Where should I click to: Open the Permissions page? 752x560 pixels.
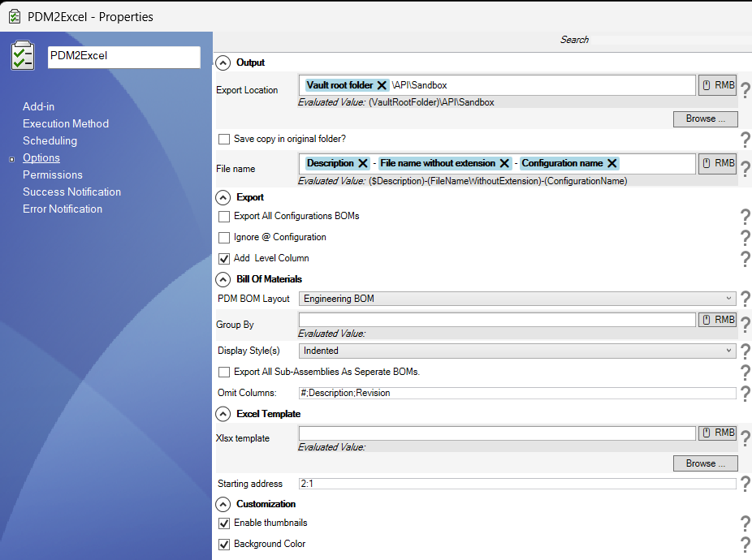click(x=52, y=174)
